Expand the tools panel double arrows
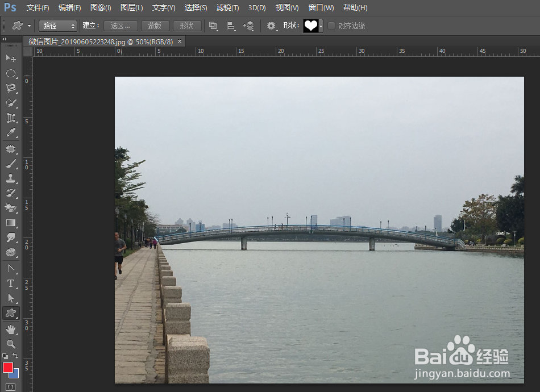Viewport: 540px width, 392px height. (x=5, y=39)
